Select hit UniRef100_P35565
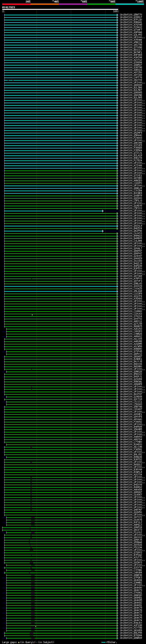Image resolution: width=146 pixels, height=644 pixels. point(131,148)
